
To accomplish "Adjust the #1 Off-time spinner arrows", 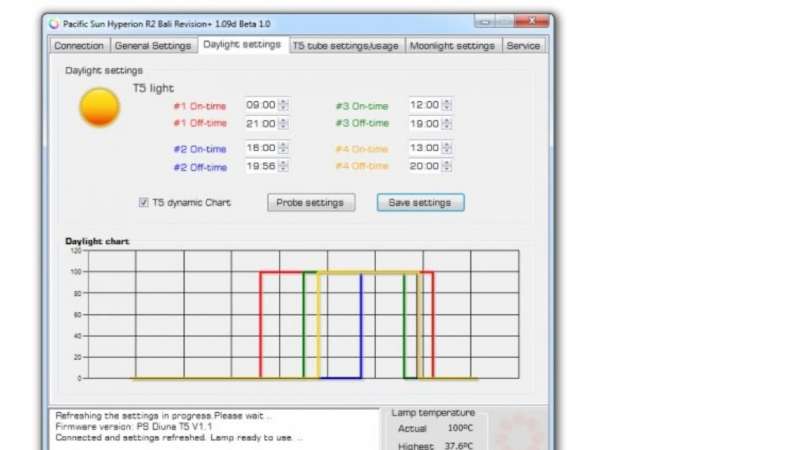I will tap(284, 124).
